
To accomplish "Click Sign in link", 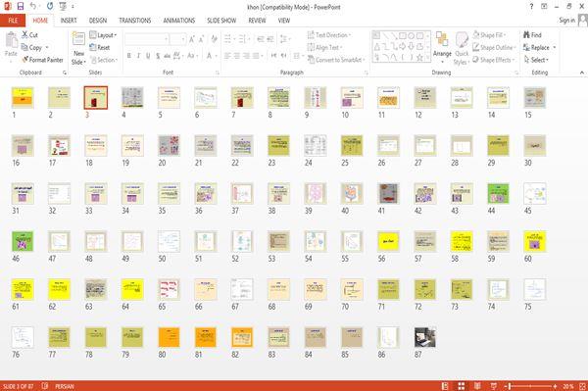I will (566, 21).
